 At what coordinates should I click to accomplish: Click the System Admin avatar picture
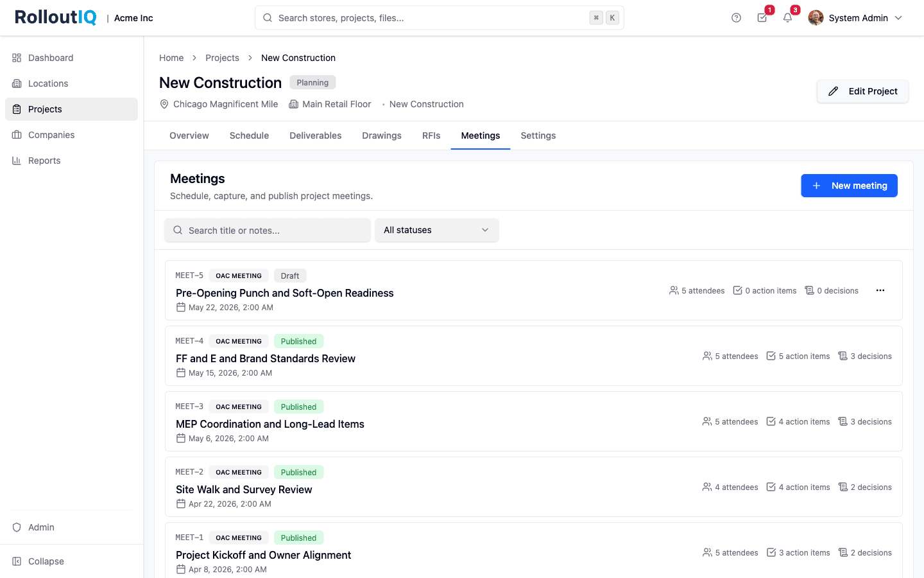tap(816, 18)
